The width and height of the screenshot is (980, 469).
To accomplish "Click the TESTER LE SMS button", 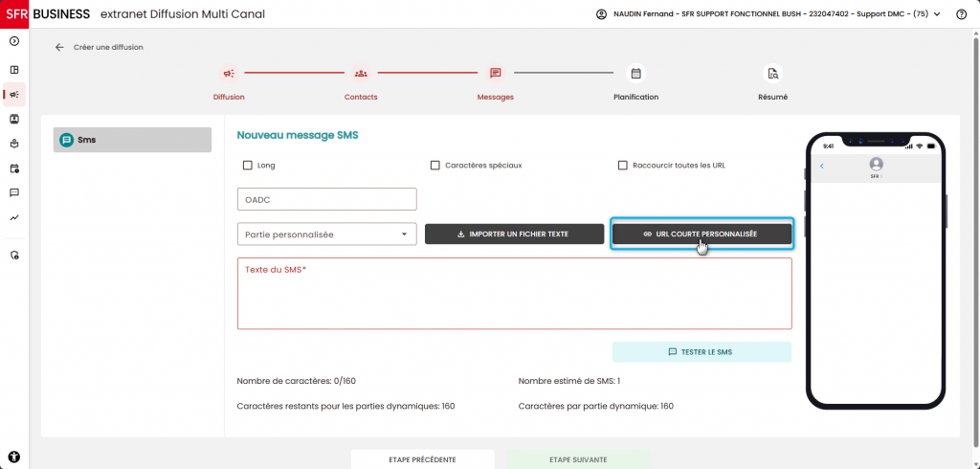I will (702, 352).
